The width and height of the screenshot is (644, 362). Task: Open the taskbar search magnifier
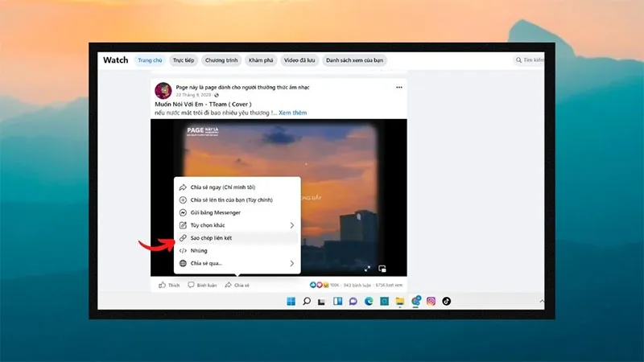pos(307,301)
